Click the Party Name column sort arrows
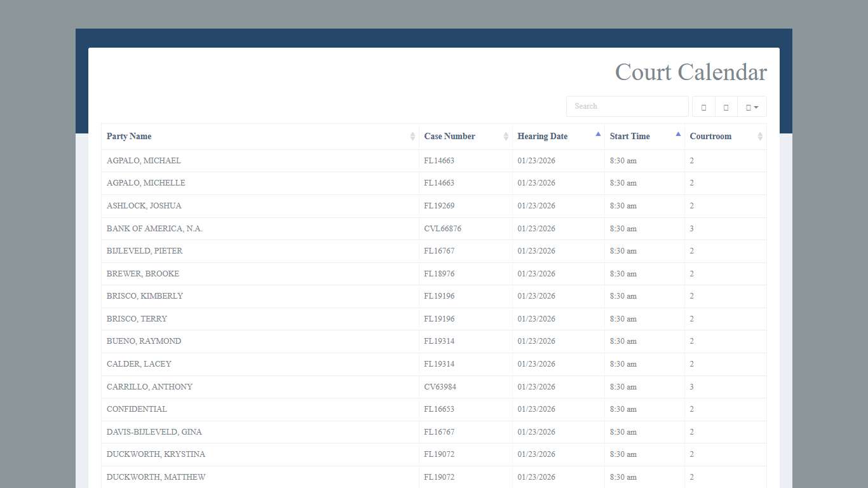 (x=412, y=137)
